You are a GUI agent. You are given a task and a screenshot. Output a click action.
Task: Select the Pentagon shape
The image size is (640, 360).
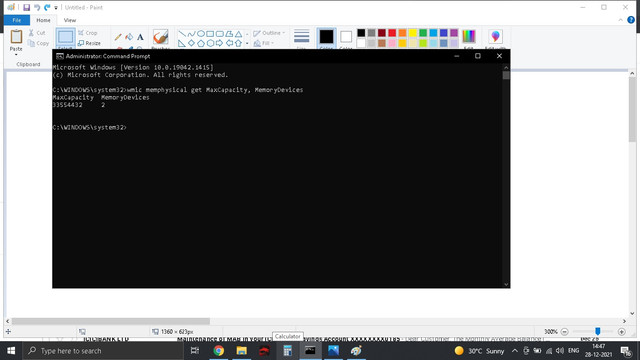tap(201, 43)
